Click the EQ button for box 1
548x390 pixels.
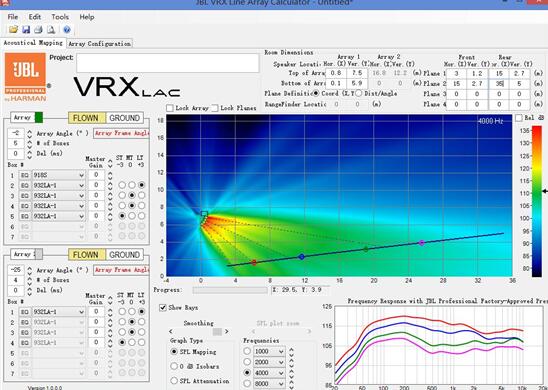24,175
